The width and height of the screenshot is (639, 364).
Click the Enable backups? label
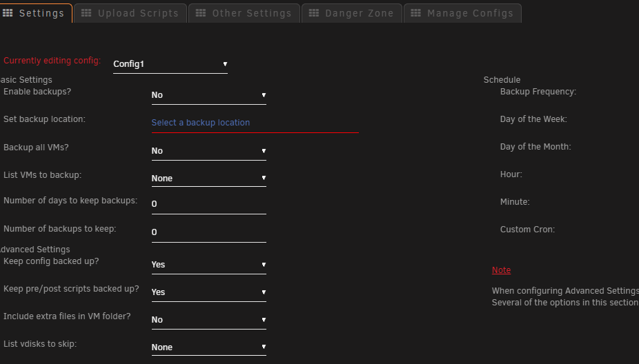37,92
